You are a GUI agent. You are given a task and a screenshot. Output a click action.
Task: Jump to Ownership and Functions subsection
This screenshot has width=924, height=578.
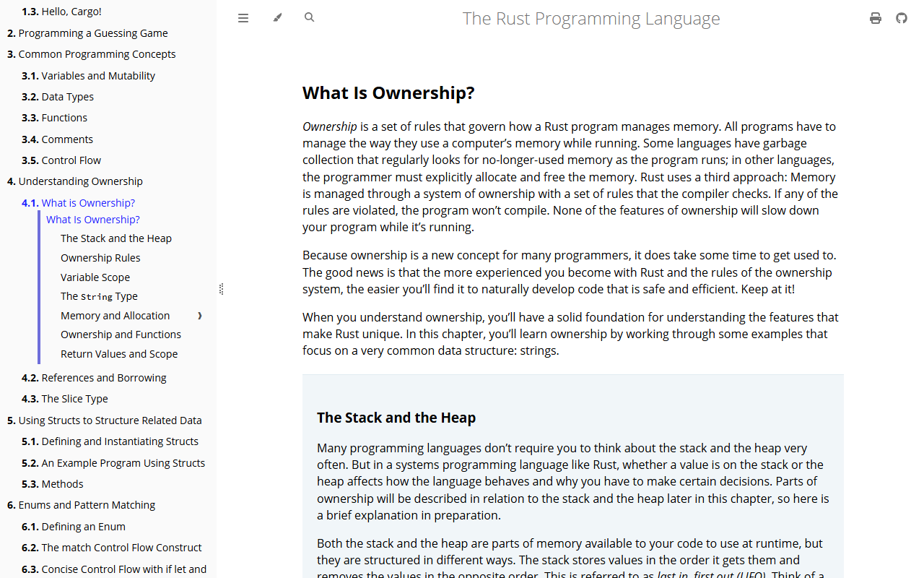pos(121,335)
